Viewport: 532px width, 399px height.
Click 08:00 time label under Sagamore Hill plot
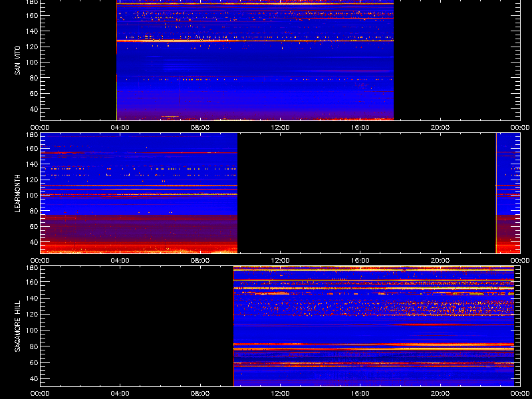pyautogui.click(x=200, y=394)
